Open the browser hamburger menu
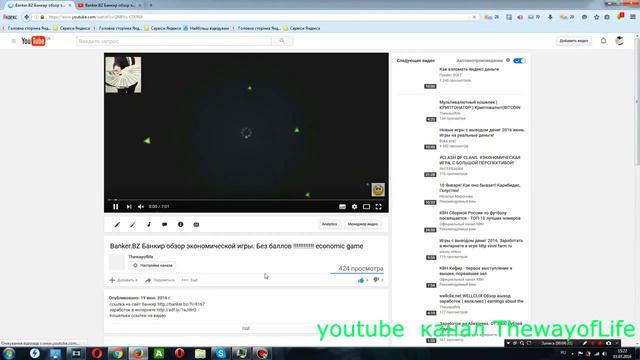The width and height of the screenshot is (640, 360). 633,17
